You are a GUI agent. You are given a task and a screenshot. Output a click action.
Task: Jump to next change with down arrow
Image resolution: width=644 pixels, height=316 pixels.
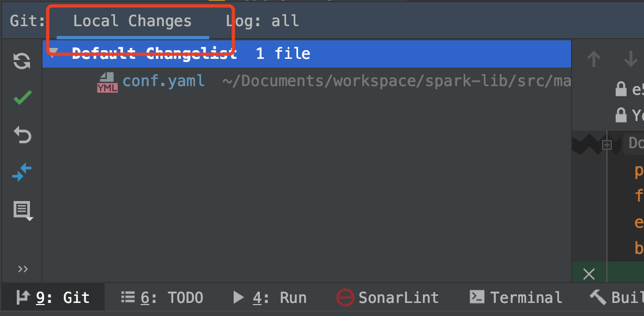tap(630, 59)
